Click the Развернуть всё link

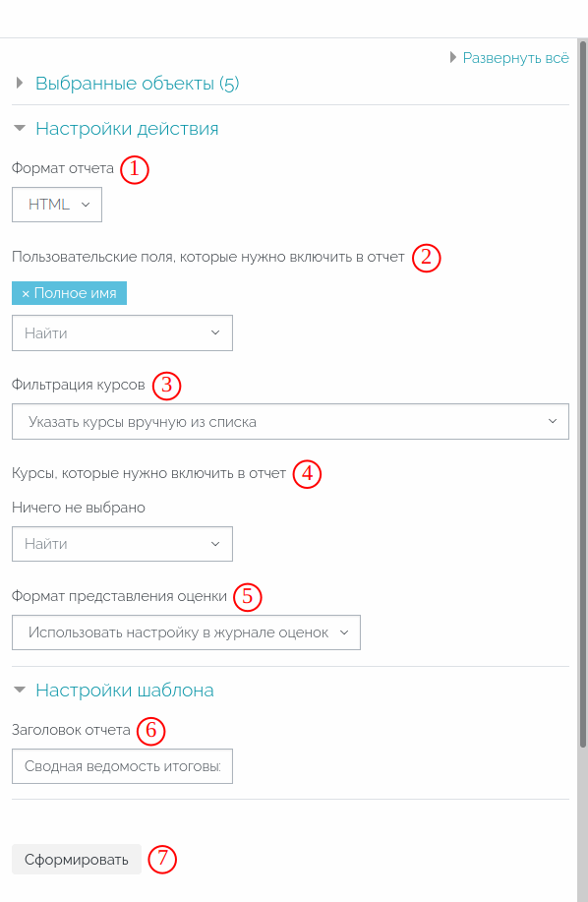(515, 58)
